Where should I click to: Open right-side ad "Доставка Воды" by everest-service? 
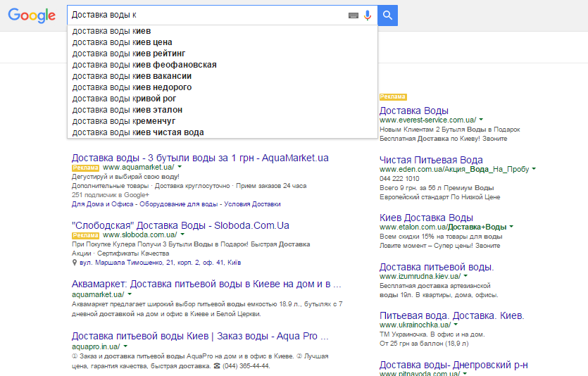tap(413, 111)
